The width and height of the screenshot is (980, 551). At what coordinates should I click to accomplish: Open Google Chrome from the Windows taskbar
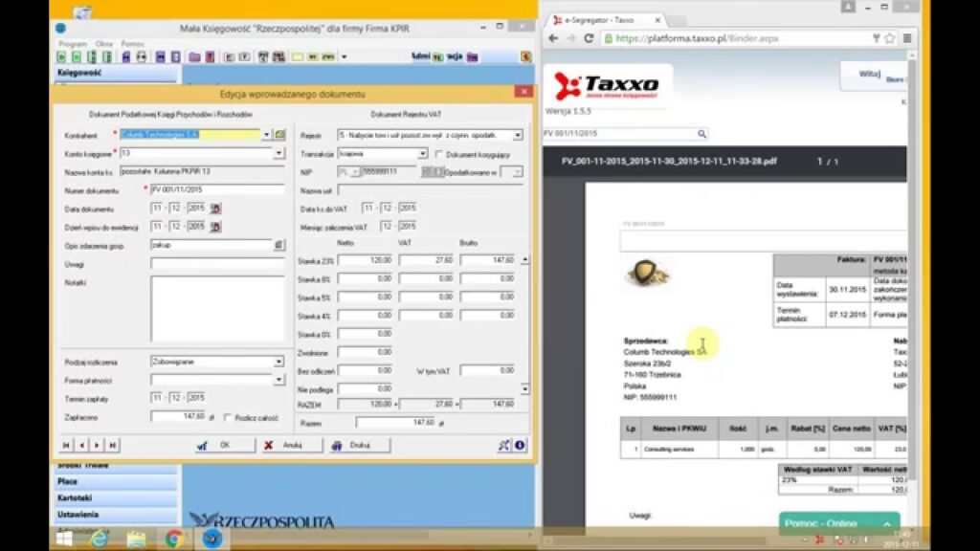[x=174, y=539]
